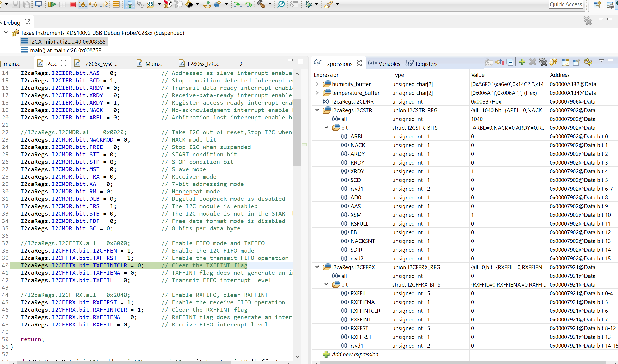Select main() stack frame at main.c:26
Viewport: 618px width, 364px height.
coord(66,50)
